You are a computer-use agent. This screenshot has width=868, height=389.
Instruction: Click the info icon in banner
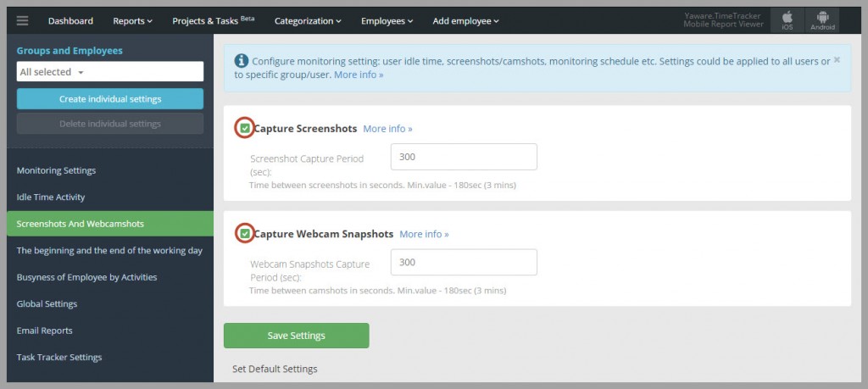pos(241,60)
